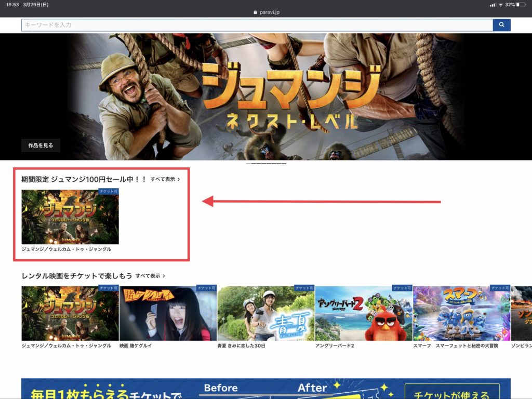This screenshot has width=532, height=399.
Task: Click title text 青夏 きみに恋した30日
Action: click(x=241, y=345)
